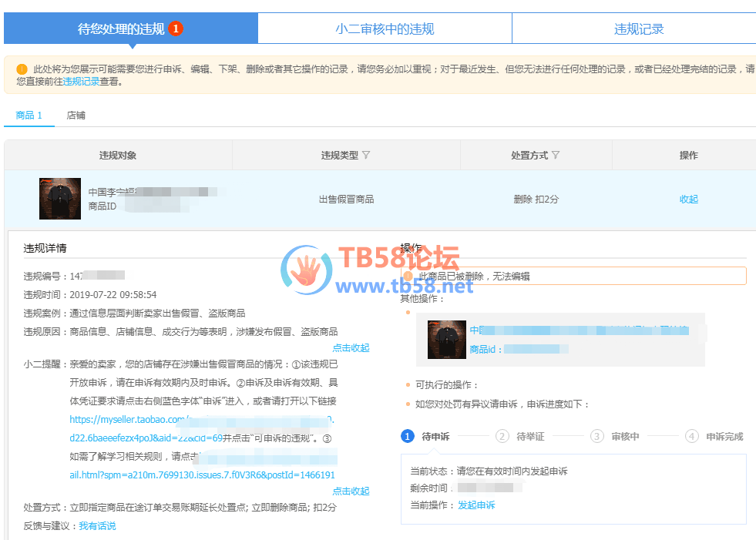Image resolution: width=756 pixels, height=540 pixels.
Task: Collapse the 违规原因 text with 点击收起
Action: coord(351,348)
